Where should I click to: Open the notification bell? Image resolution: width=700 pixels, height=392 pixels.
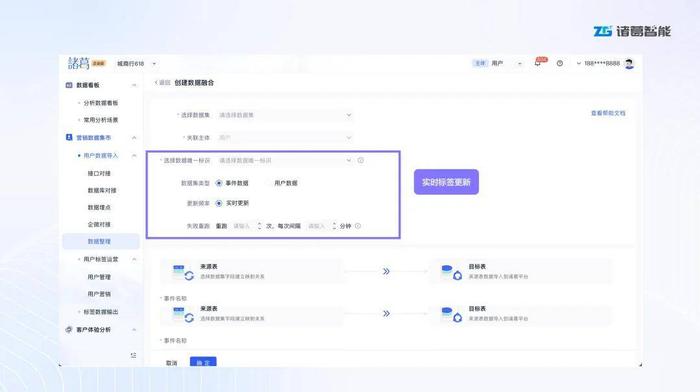pos(538,63)
